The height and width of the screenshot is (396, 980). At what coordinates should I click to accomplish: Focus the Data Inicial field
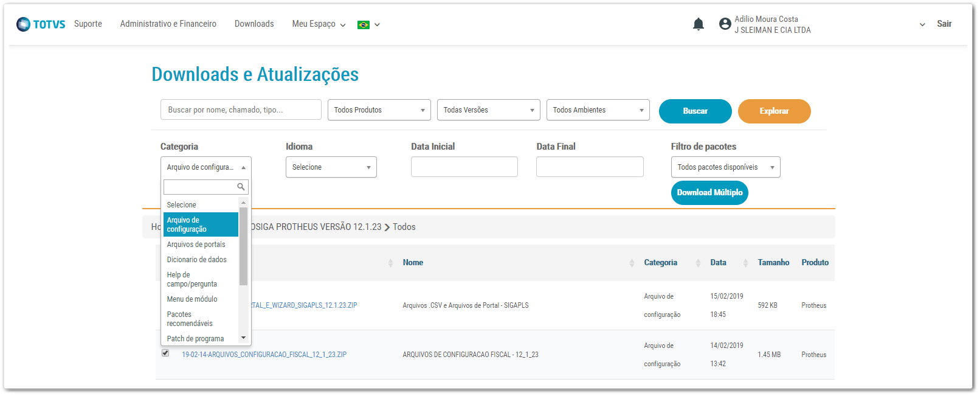[x=464, y=167]
